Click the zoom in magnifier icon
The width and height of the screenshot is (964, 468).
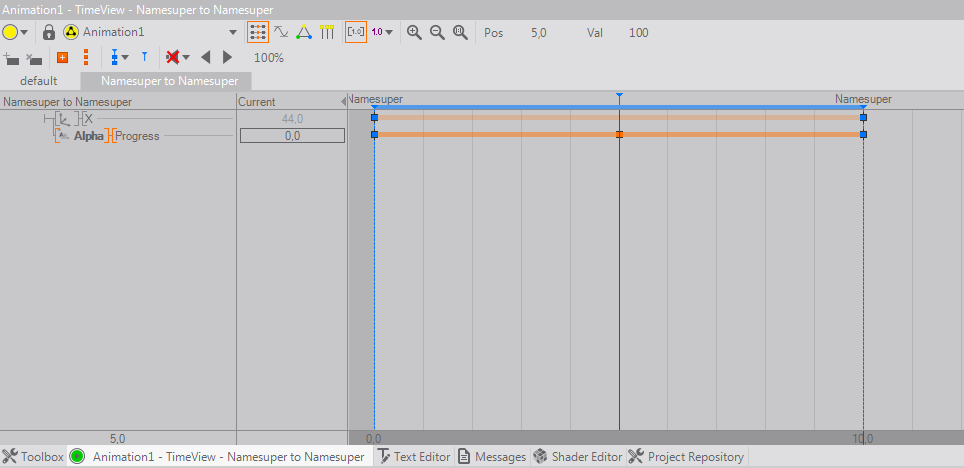(414, 32)
